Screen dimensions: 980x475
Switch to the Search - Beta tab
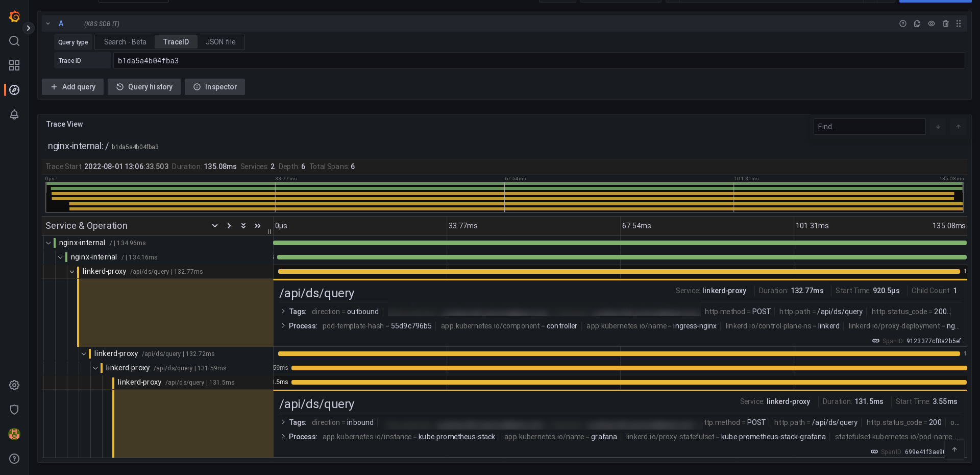point(125,42)
